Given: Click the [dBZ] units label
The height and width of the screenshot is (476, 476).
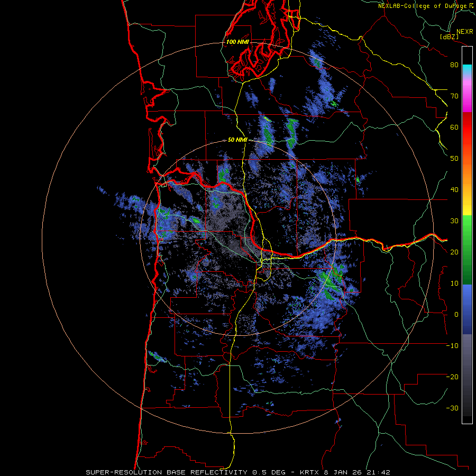Looking at the screenshot, I should (450, 37).
